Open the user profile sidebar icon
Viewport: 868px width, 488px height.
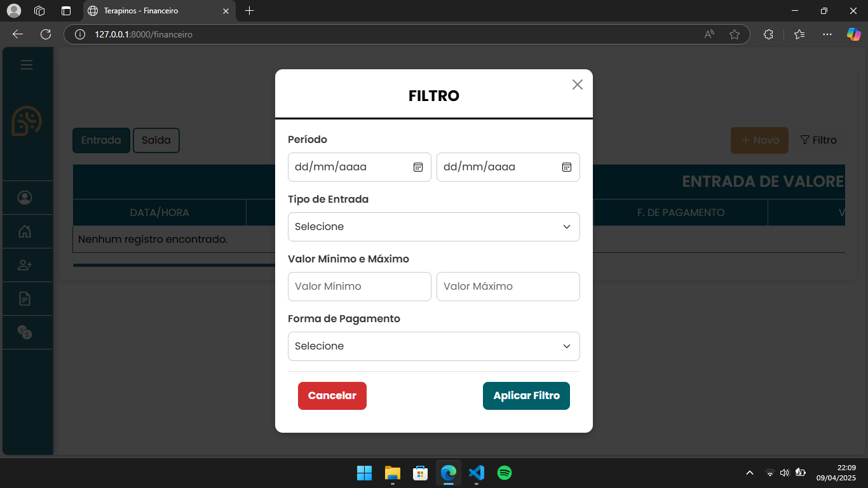tap(25, 198)
